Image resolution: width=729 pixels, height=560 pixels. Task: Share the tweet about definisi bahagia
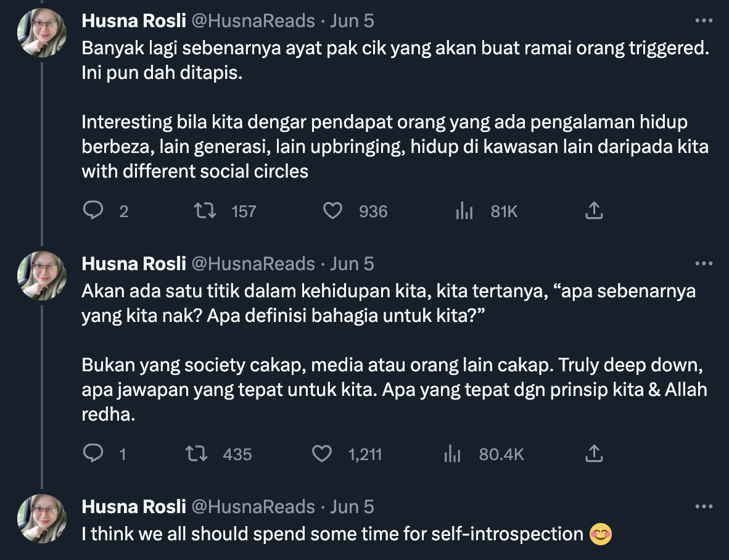593,455
